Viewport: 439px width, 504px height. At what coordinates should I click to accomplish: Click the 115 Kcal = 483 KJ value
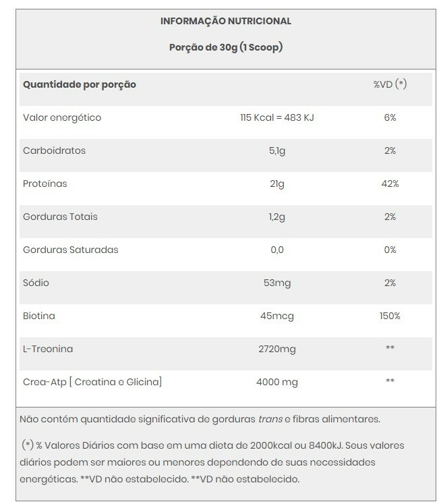(x=276, y=118)
